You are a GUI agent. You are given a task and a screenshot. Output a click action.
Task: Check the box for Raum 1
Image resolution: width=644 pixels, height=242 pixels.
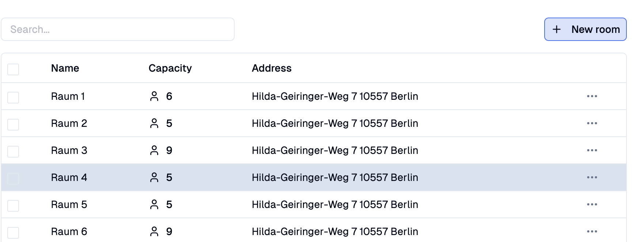(x=13, y=97)
